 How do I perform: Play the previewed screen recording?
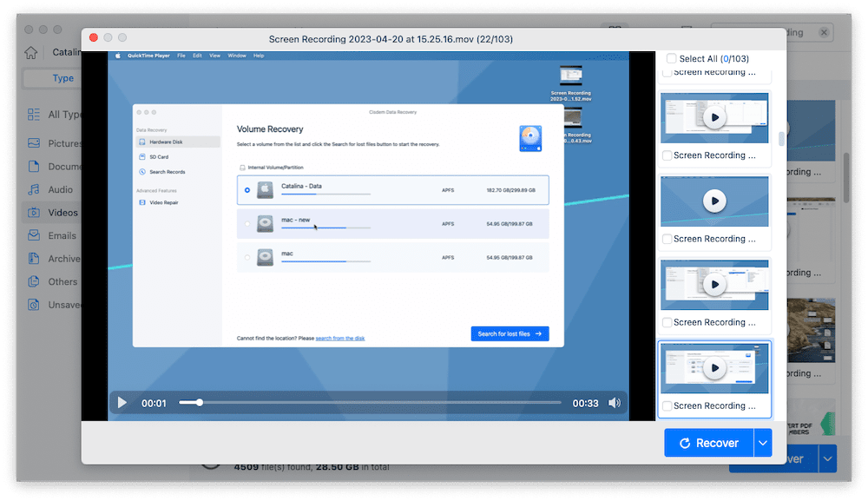pos(122,403)
